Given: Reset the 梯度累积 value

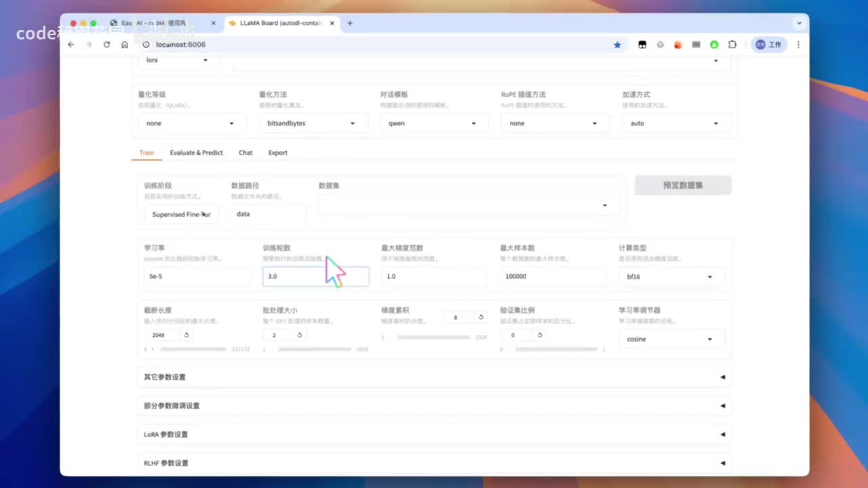Looking at the screenshot, I should click(481, 317).
